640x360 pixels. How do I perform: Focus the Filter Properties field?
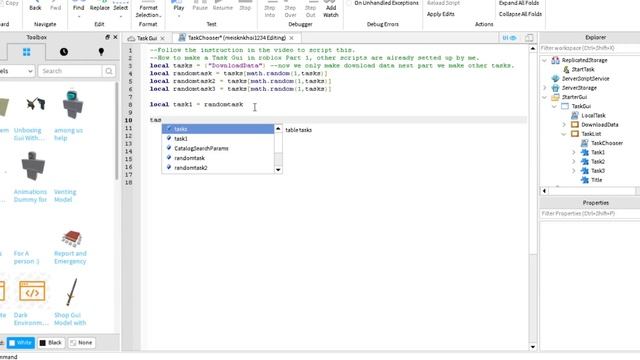tap(589, 213)
